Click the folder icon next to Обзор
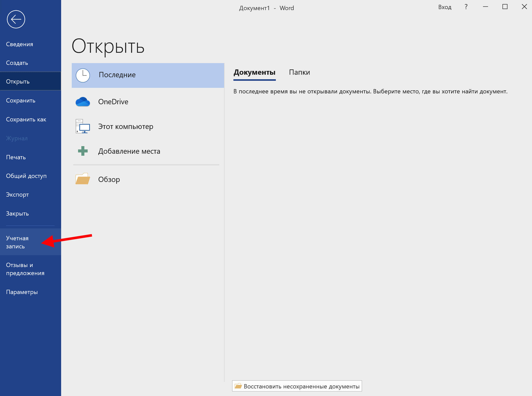The width and height of the screenshot is (532, 396). click(83, 179)
